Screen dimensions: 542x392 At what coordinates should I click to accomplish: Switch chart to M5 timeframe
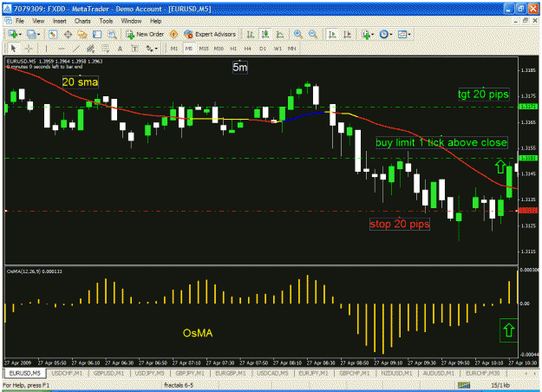pyautogui.click(x=189, y=49)
